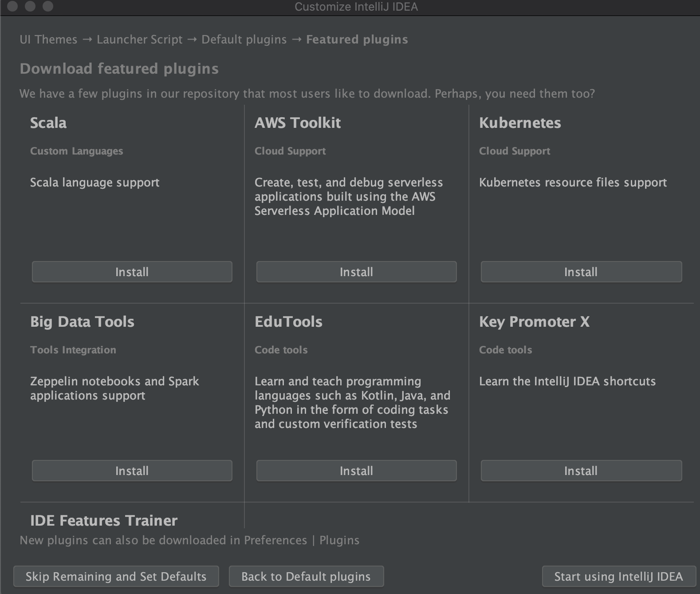The image size is (700, 594).
Task: Install the AWS Toolkit plugin
Action: click(356, 272)
